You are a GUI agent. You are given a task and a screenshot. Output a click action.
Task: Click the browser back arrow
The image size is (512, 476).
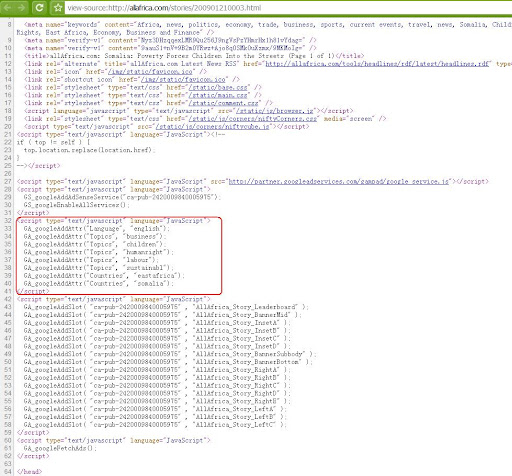[8, 8]
